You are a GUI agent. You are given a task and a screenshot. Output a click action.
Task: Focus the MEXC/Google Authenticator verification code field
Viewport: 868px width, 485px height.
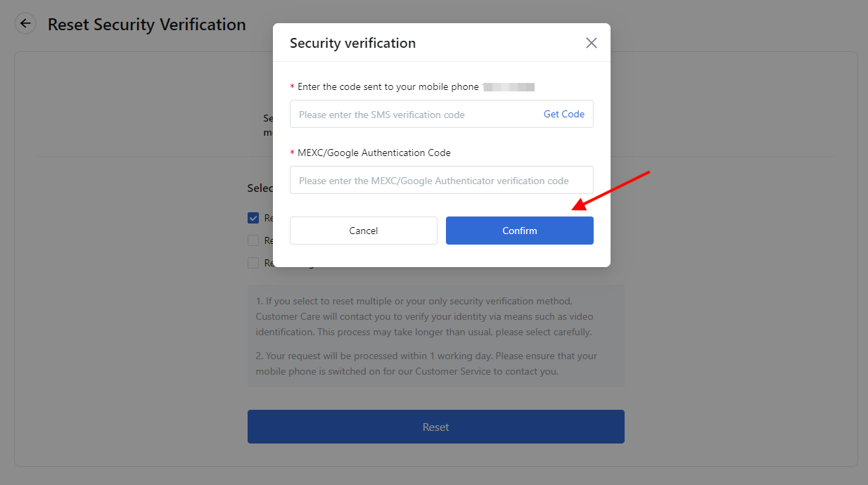(x=442, y=180)
